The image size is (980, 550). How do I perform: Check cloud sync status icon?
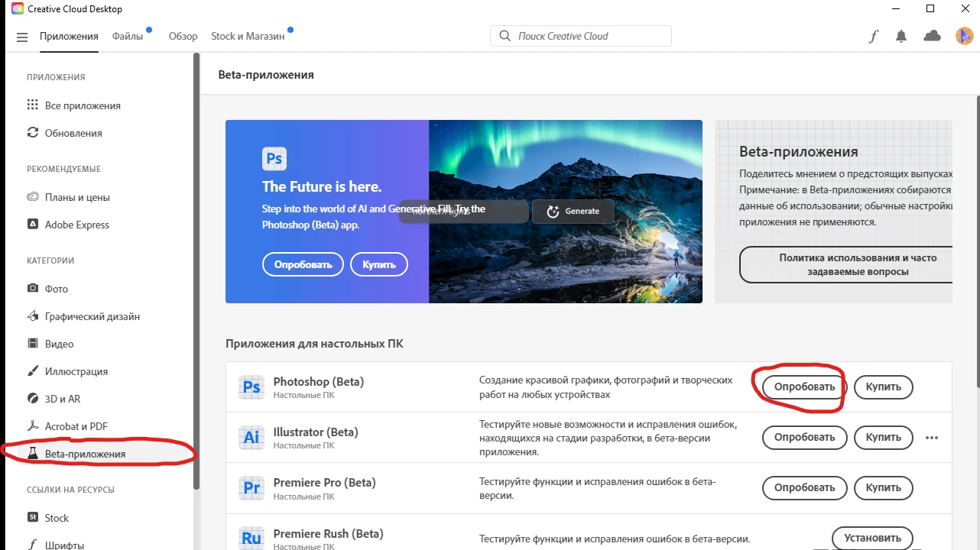click(932, 36)
